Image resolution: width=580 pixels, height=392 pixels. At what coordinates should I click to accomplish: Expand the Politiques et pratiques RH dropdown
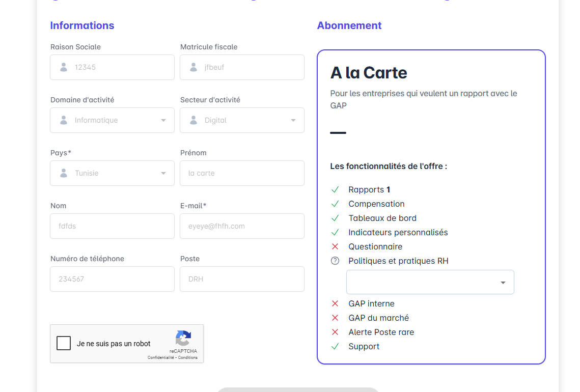pyautogui.click(x=503, y=283)
